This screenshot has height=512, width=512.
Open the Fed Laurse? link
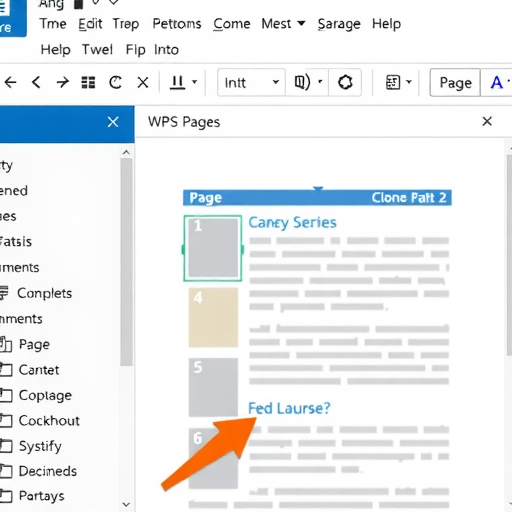pyautogui.click(x=289, y=408)
